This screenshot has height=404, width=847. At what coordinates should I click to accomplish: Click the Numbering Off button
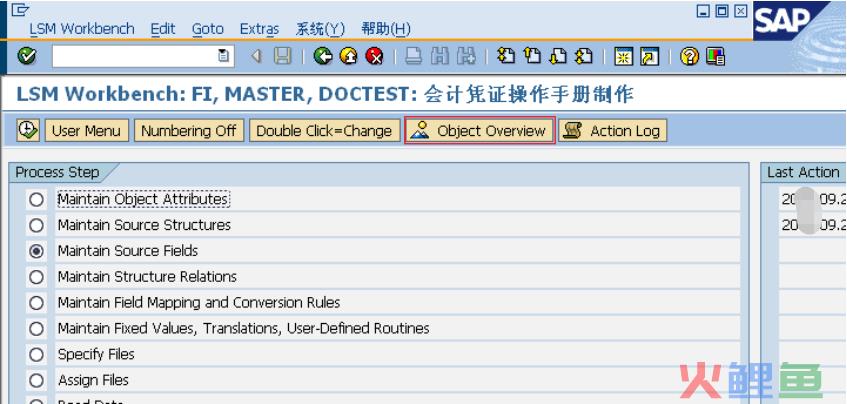pos(189,131)
